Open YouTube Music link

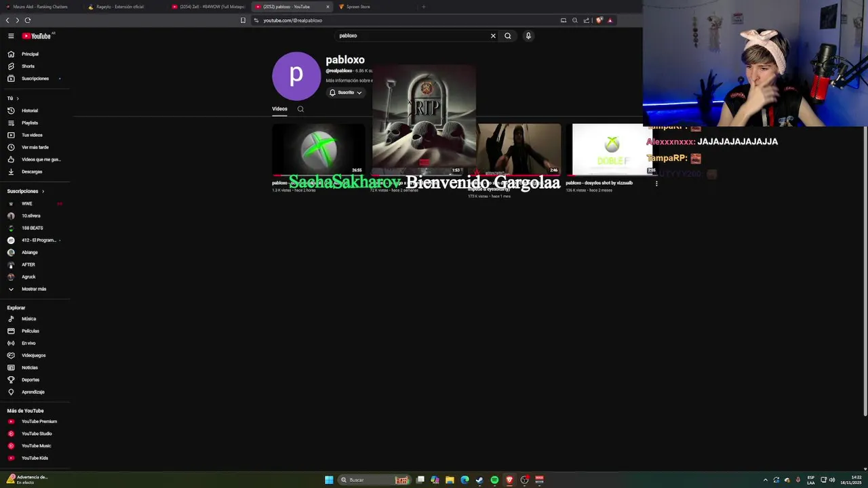pyautogui.click(x=36, y=446)
